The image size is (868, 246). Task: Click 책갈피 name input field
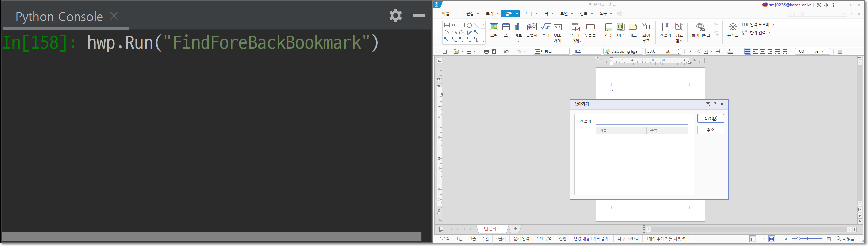click(641, 121)
